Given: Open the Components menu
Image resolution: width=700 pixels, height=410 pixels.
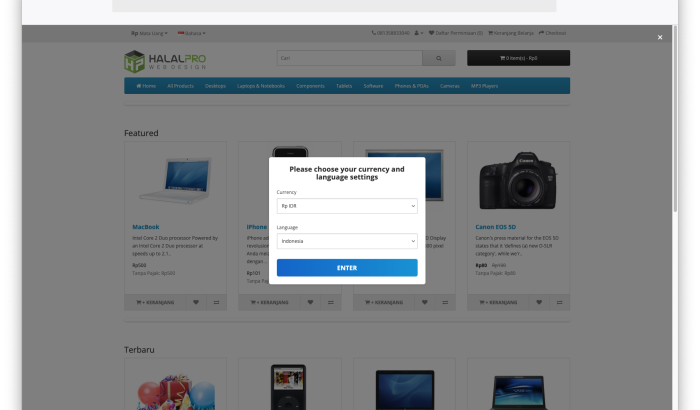Looking at the screenshot, I should pyautogui.click(x=310, y=86).
